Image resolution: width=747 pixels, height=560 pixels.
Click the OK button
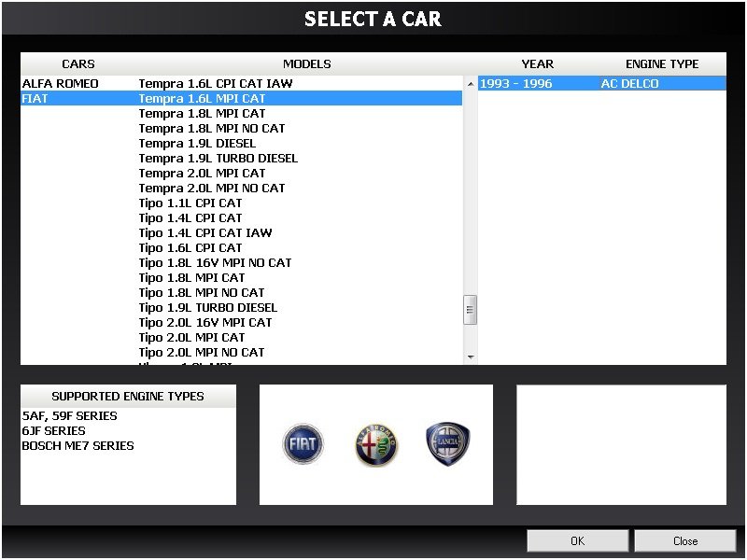577,541
